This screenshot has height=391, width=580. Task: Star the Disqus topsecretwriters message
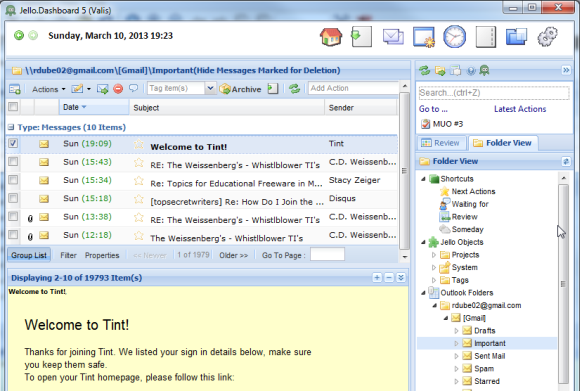(139, 199)
